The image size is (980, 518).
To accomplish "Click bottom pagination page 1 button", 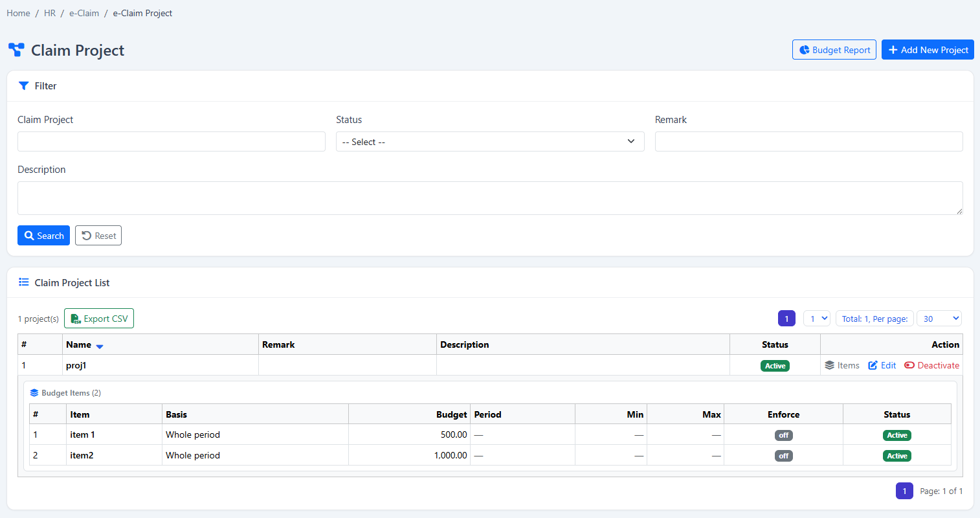I will point(904,491).
